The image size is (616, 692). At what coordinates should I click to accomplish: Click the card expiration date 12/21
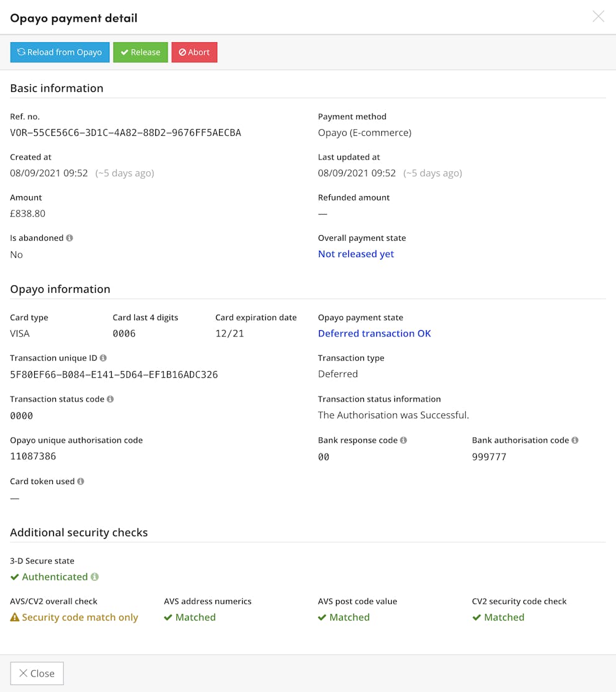click(230, 334)
